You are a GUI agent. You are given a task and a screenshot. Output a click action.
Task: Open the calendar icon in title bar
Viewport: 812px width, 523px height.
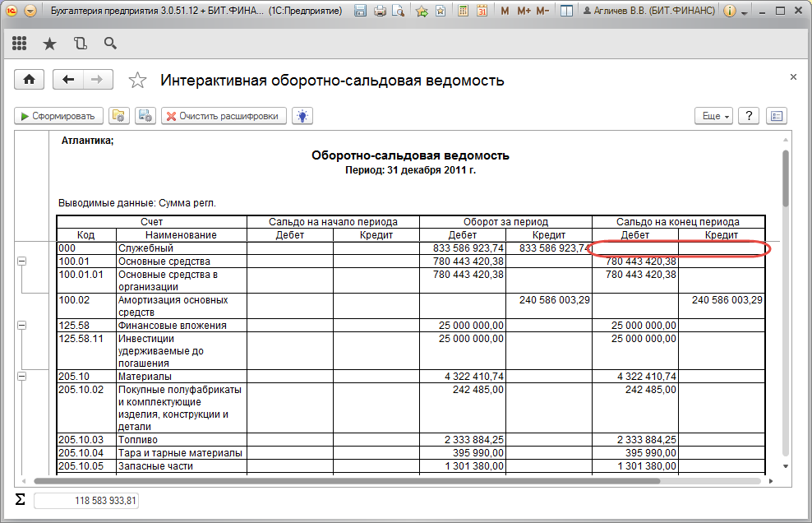point(482,12)
